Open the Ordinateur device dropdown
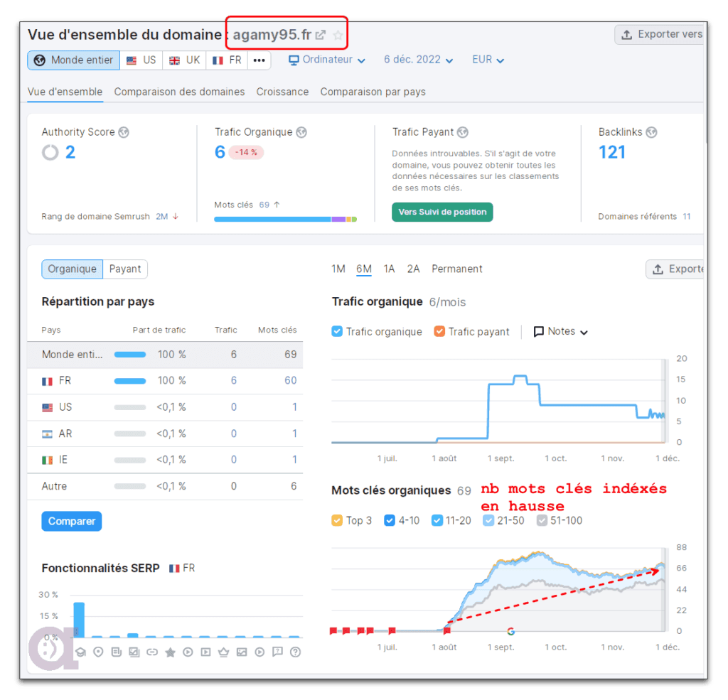 point(327,60)
